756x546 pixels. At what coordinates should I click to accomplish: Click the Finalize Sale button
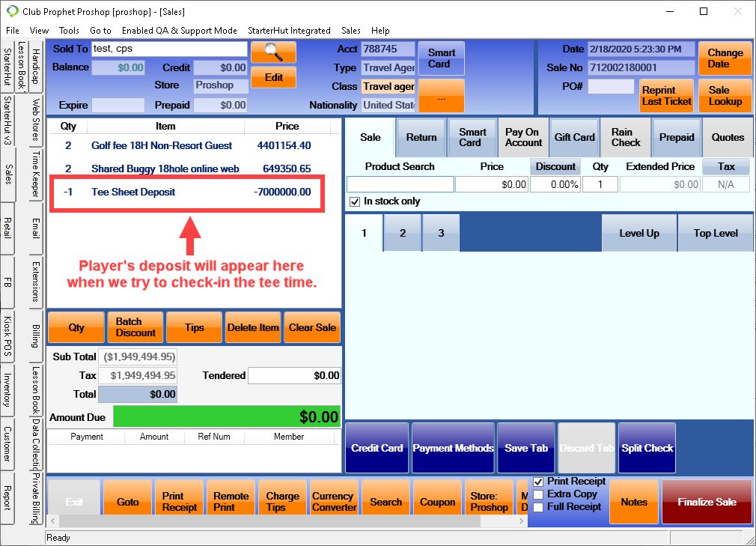[707, 502]
